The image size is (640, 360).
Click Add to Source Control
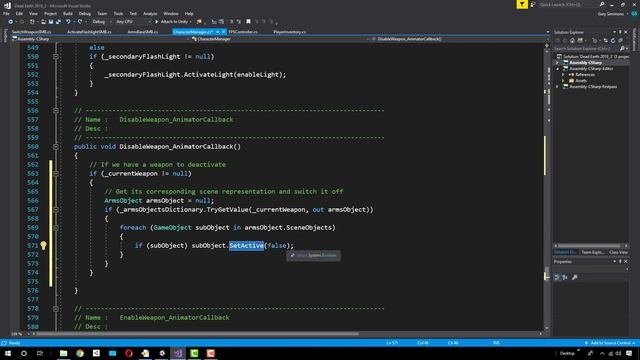[x=609, y=343]
